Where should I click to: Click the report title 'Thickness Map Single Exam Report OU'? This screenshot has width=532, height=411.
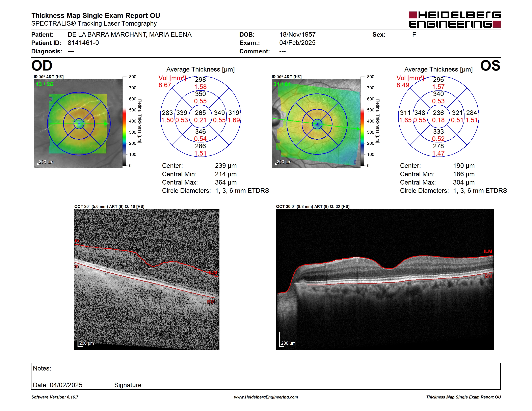point(96,16)
